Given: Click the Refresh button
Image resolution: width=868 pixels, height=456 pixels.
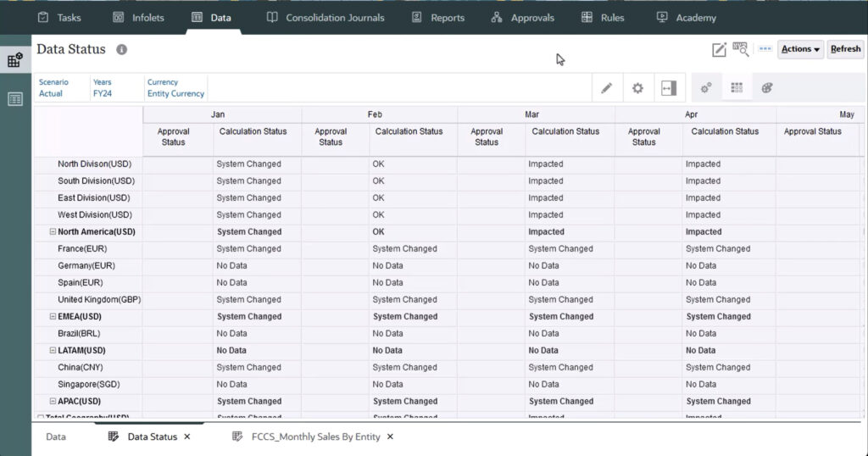Looking at the screenshot, I should point(845,49).
